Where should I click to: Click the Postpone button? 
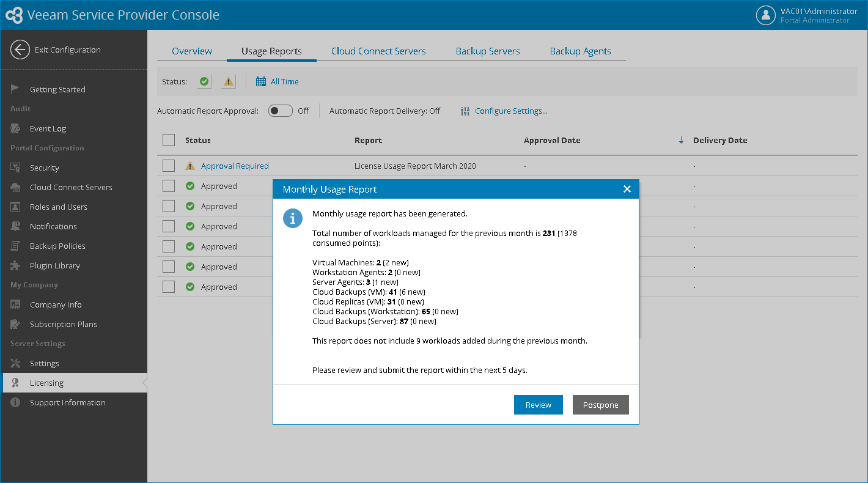pyautogui.click(x=601, y=405)
